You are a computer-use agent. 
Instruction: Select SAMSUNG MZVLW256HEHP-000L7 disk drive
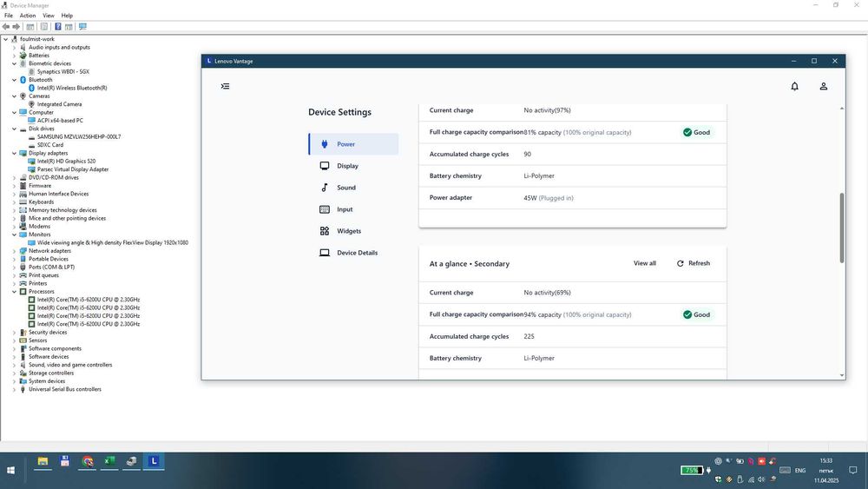79,136
